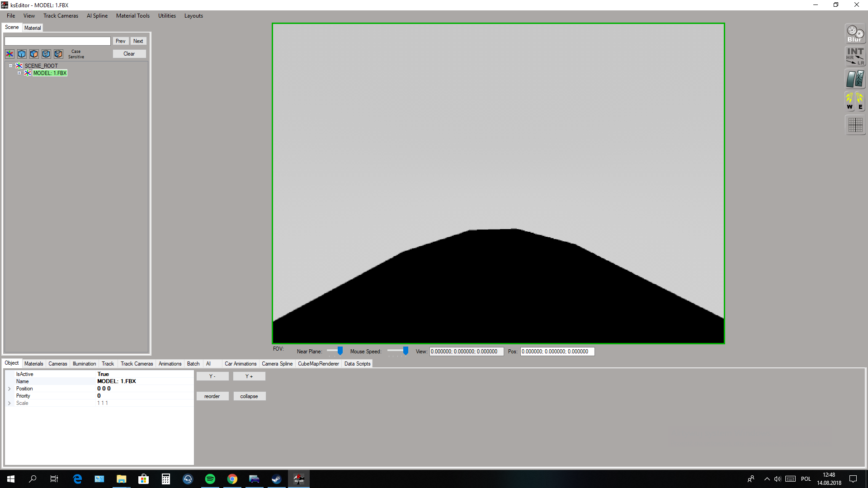Collapse the SCENE_ROOT tree node
Viewport: 868px width, 488px height.
[x=11, y=66]
